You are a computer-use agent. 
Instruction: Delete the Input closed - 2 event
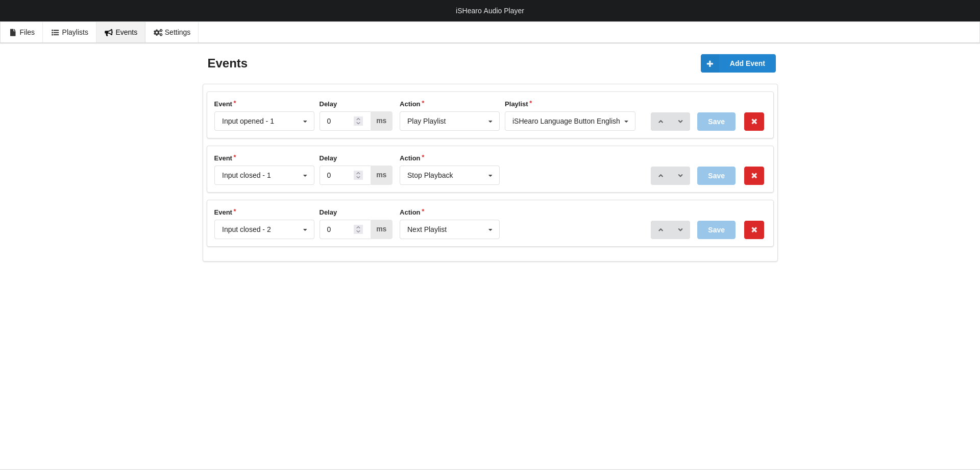pyautogui.click(x=753, y=230)
